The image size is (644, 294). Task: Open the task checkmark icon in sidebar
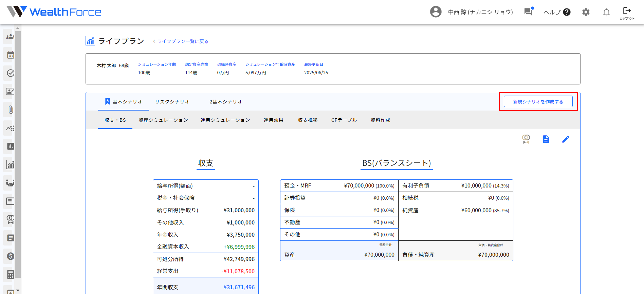(10, 73)
